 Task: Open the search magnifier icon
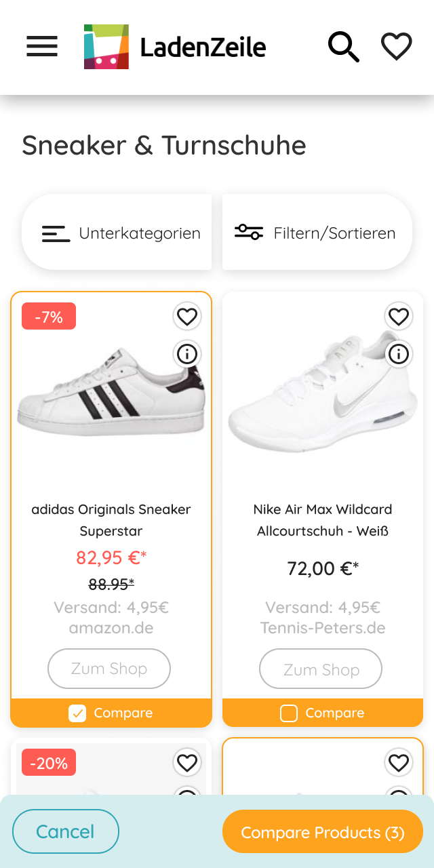(x=343, y=47)
